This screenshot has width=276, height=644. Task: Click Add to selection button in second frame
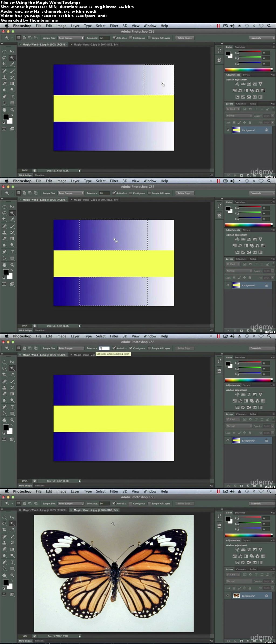click(x=24, y=193)
